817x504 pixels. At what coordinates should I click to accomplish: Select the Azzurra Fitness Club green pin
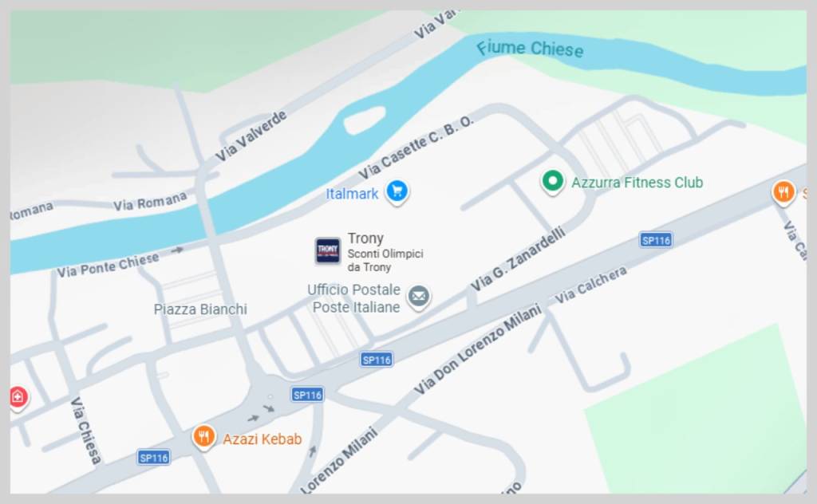553,183
